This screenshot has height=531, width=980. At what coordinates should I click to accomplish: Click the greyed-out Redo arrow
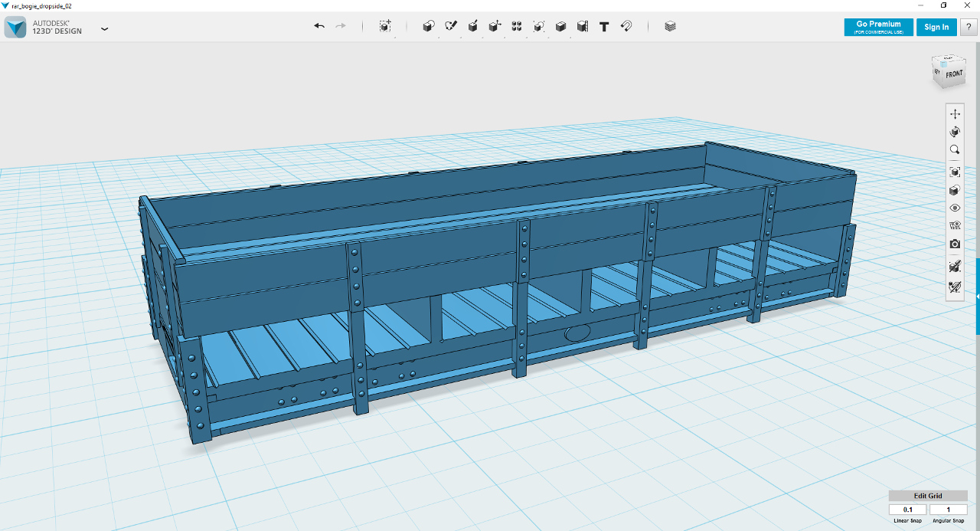tap(341, 26)
